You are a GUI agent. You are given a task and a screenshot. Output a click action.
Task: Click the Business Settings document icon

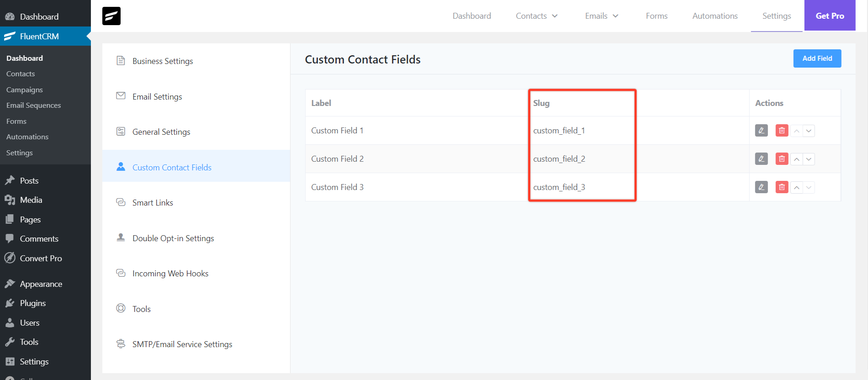coord(121,61)
